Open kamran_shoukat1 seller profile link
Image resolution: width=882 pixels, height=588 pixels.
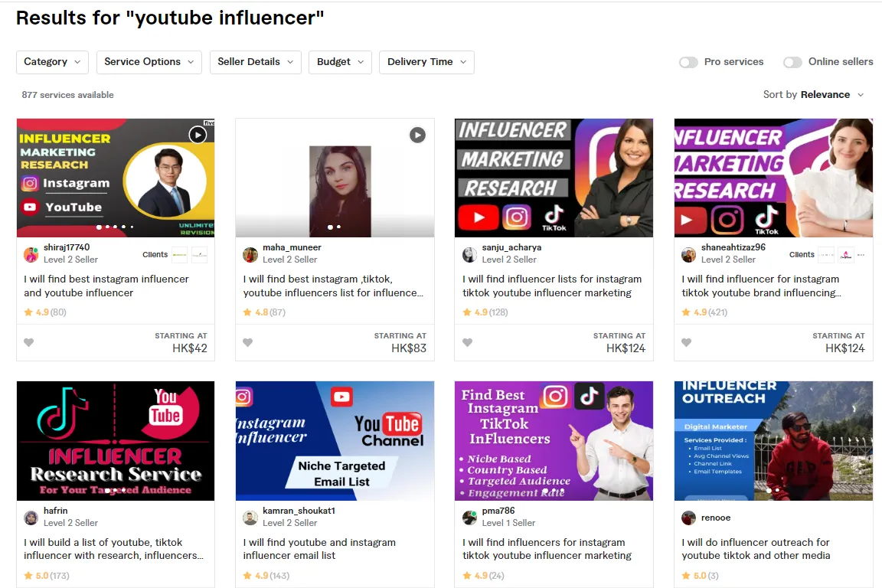[299, 511]
